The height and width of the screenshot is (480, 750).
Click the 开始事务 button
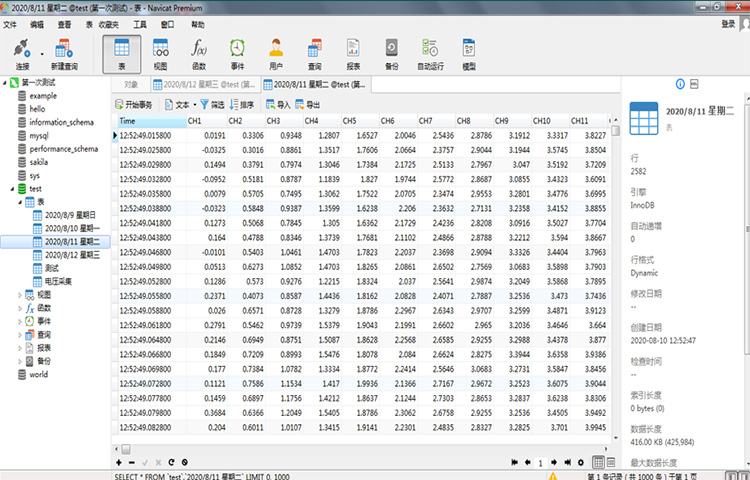(x=134, y=104)
